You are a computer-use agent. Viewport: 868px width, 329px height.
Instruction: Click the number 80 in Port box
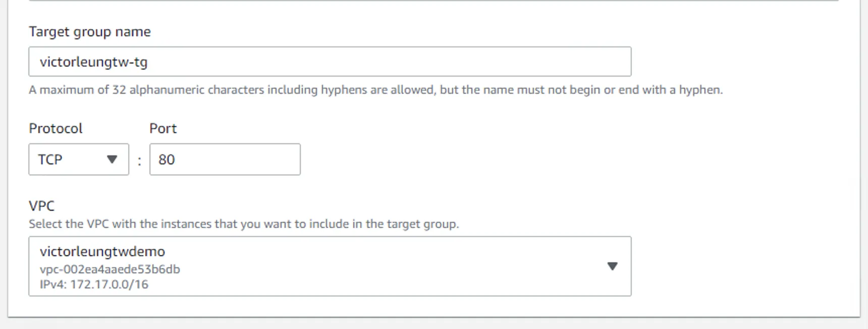167,159
